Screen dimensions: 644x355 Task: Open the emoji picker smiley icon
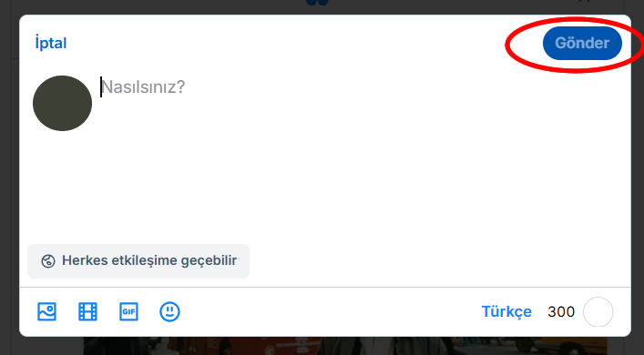(169, 311)
